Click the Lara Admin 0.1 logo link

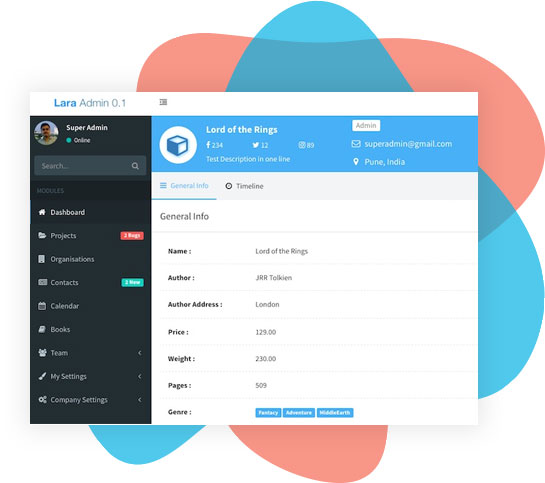(x=90, y=103)
